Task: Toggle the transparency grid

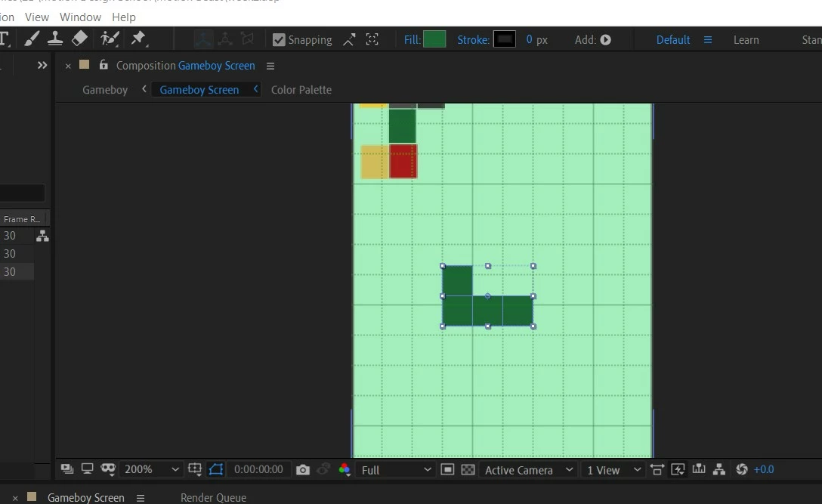Action: [468, 469]
